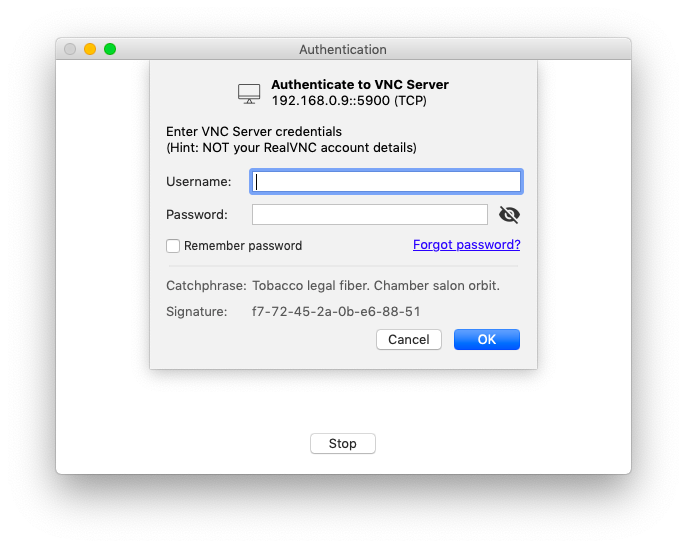The height and width of the screenshot is (548, 687).
Task: Click the "Username:" field label
Action: point(198,182)
